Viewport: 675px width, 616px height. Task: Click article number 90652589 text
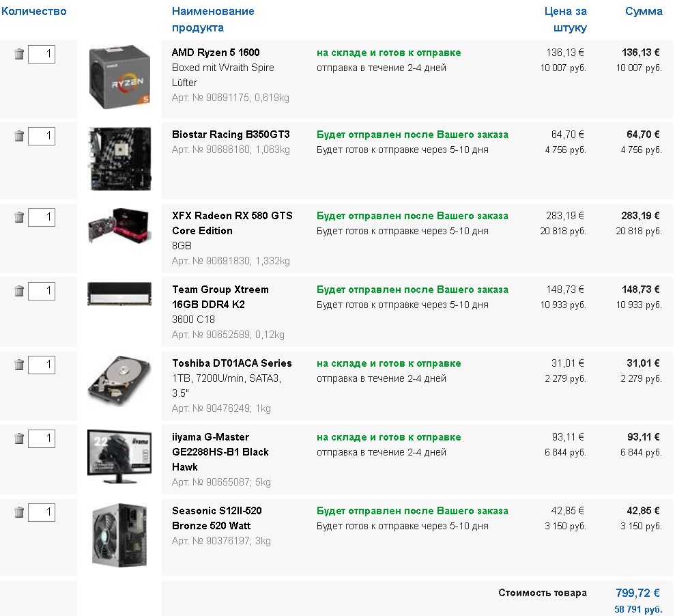point(228,335)
